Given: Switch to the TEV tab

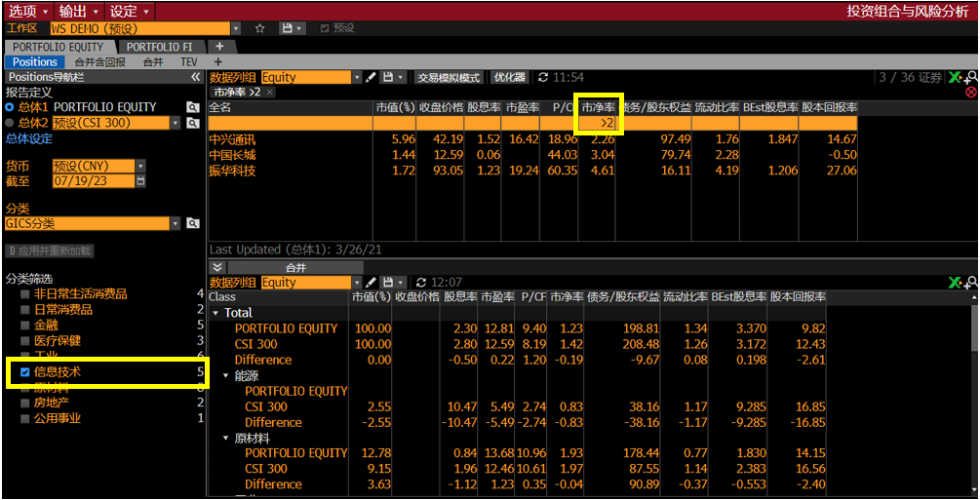Looking at the screenshot, I should coord(188,61).
